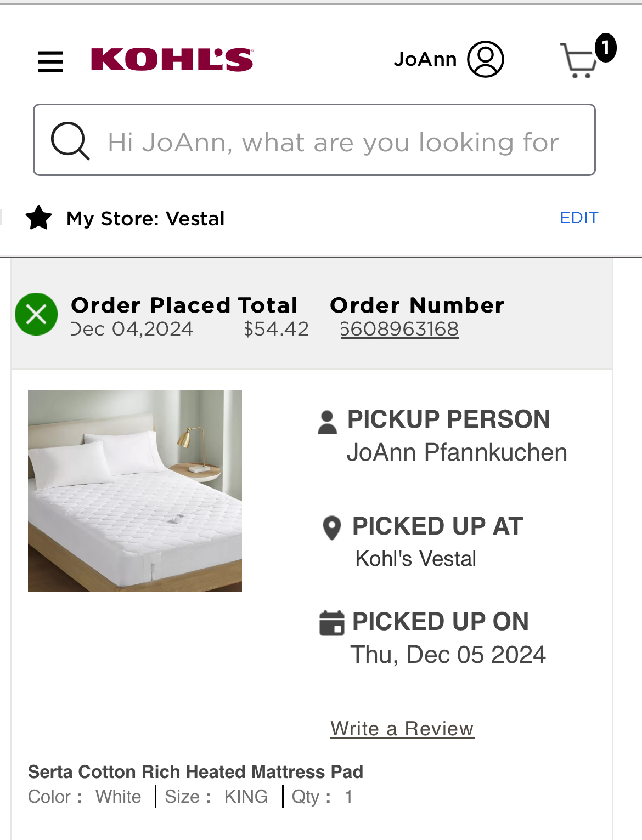Click the picked-up-at location pin icon
The width and height of the screenshot is (642, 840).
[x=332, y=528]
